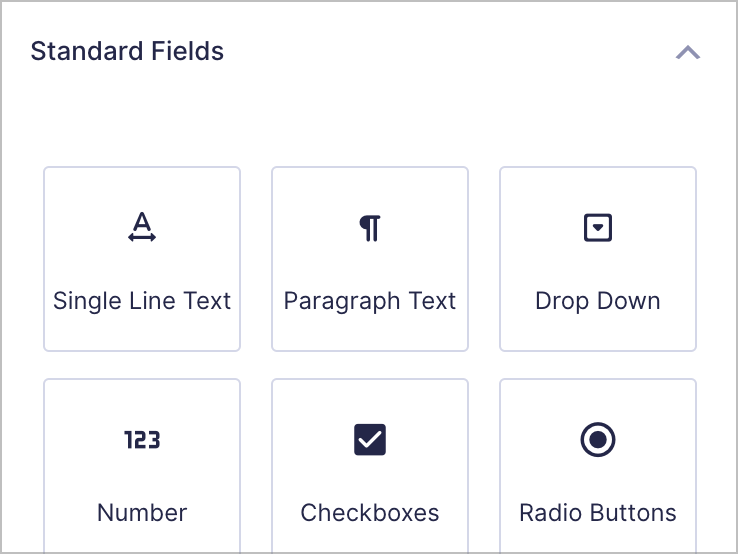The width and height of the screenshot is (738, 554).
Task: Collapse the Standard Fields section chevron
Action: pyautogui.click(x=688, y=52)
